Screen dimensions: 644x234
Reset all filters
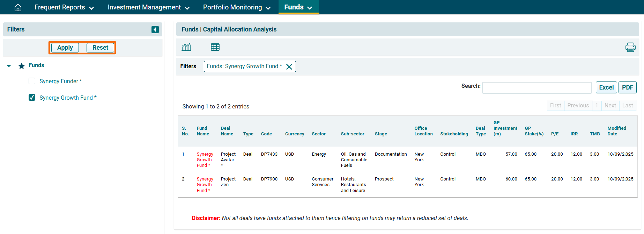pos(100,48)
